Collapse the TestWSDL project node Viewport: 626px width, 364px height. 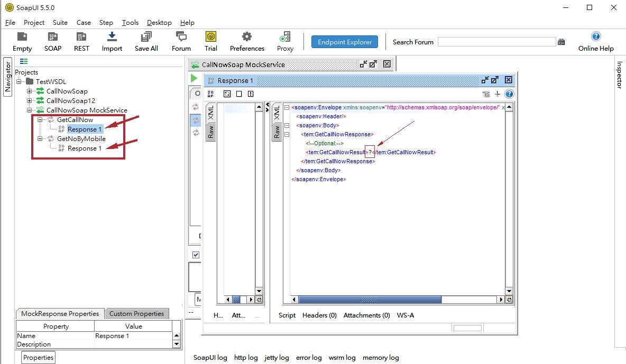(19, 81)
